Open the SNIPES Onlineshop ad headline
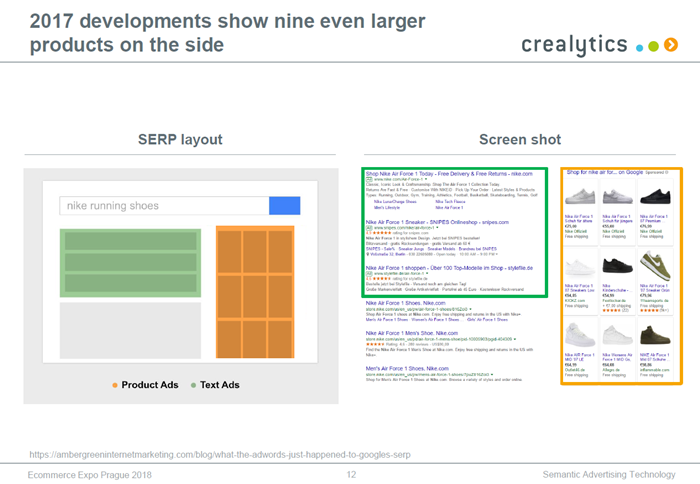Viewport: 700px width, 484px height. click(x=437, y=222)
